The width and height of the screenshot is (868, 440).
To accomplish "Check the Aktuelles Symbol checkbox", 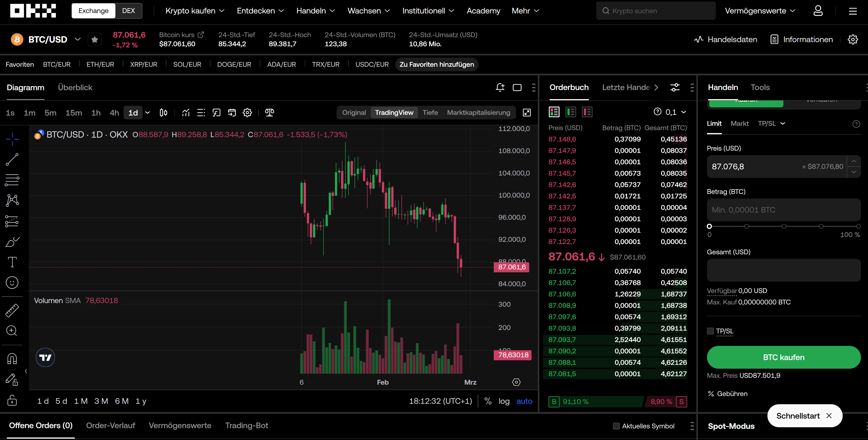I will click(616, 426).
